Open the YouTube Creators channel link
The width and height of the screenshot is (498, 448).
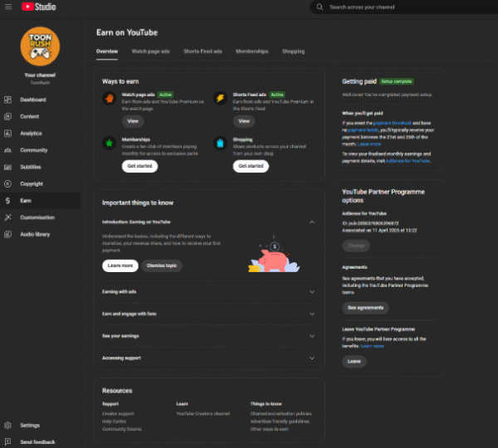[x=203, y=414]
